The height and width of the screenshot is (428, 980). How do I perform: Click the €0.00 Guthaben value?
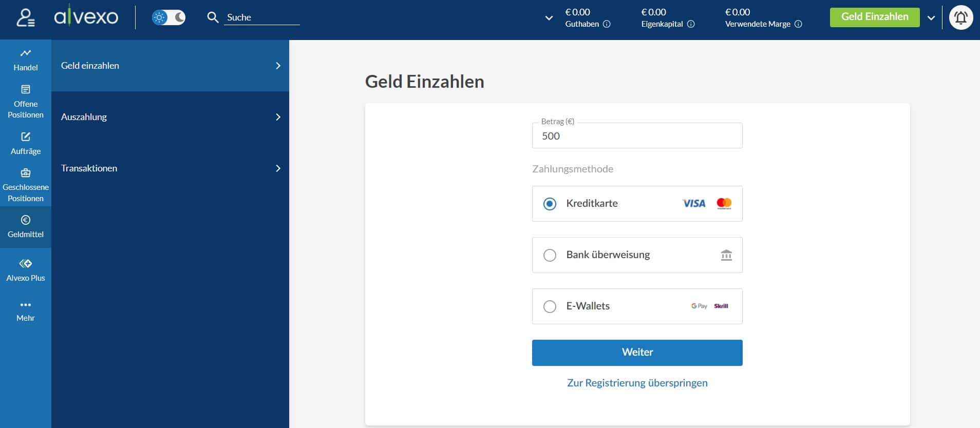tap(578, 12)
